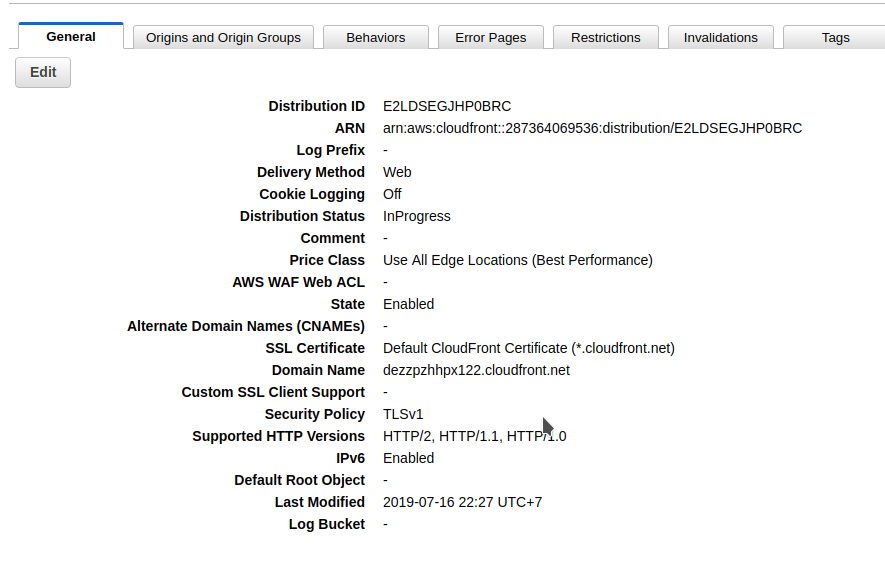Open the Origins and Origin Groups tab
Image resolution: width=885 pixels, height=580 pixels.
click(223, 38)
